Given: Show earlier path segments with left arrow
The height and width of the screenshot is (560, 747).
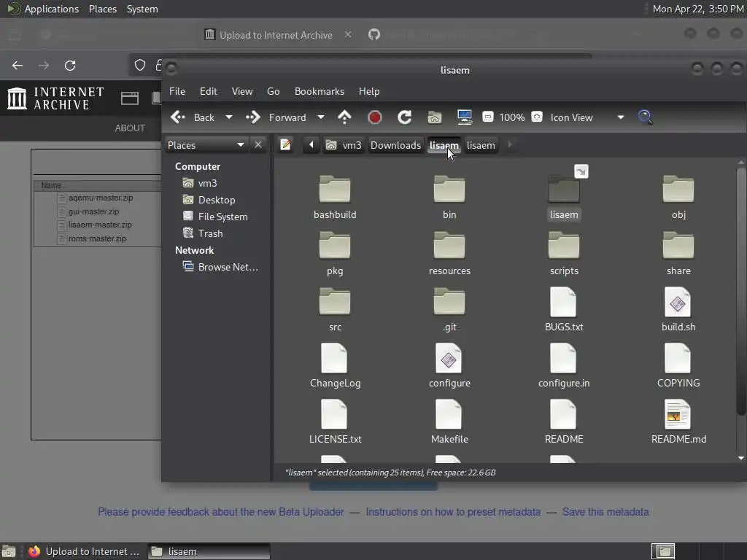Looking at the screenshot, I should pyautogui.click(x=311, y=145).
